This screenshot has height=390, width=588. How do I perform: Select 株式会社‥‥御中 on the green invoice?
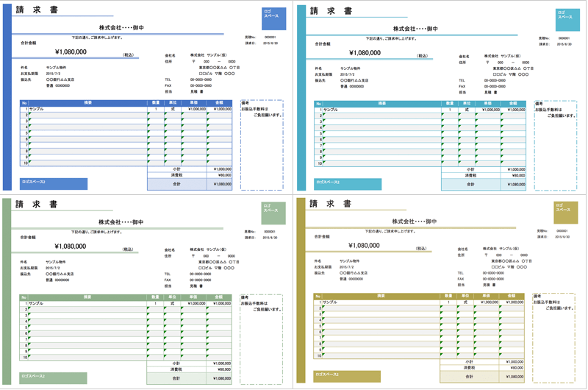[x=121, y=222]
